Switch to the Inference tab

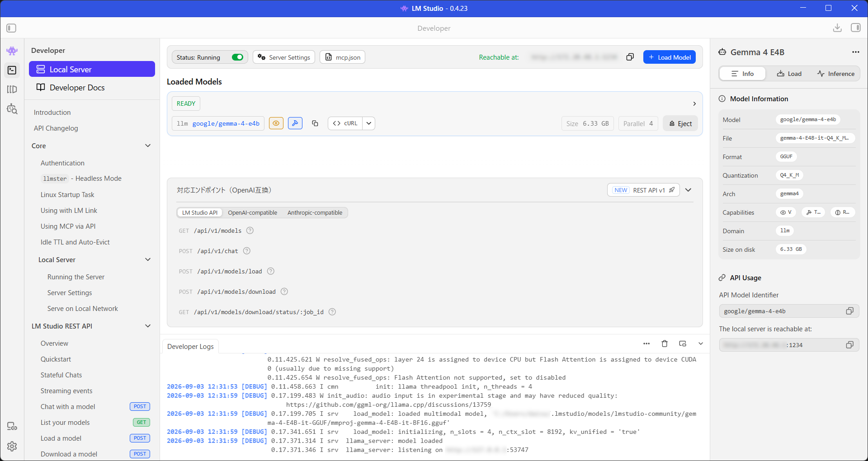pos(836,74)
